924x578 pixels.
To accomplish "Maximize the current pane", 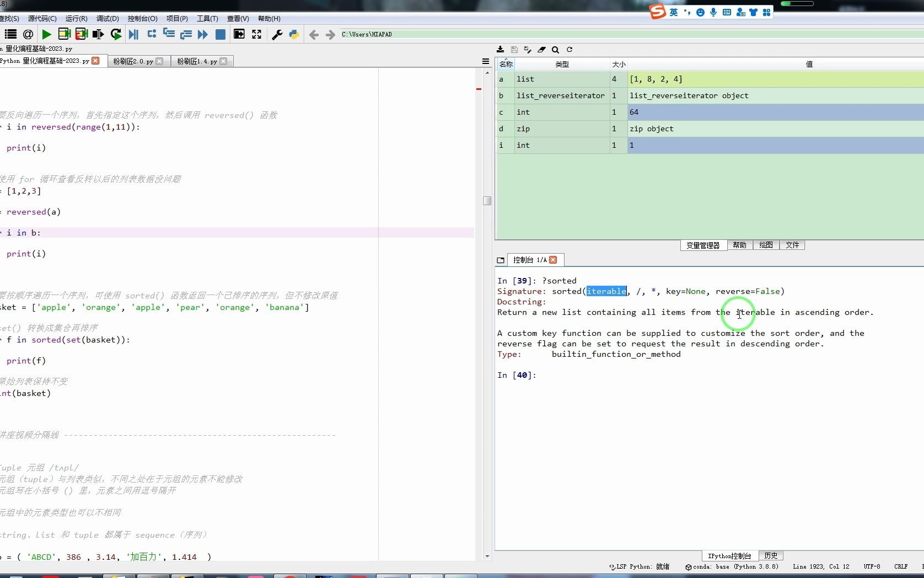I will (x=239, y=34).
